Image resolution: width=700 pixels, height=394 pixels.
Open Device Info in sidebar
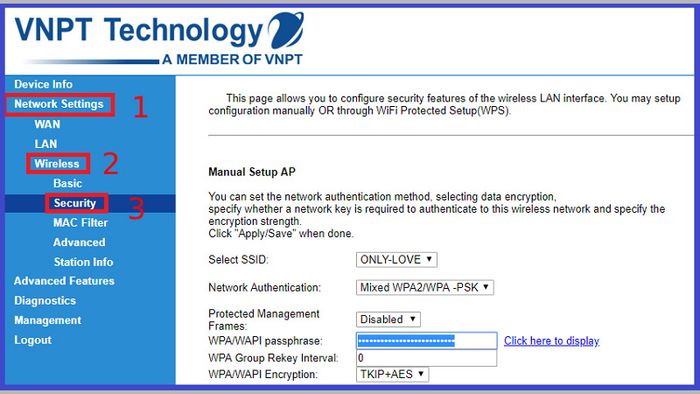pos(43,84)
